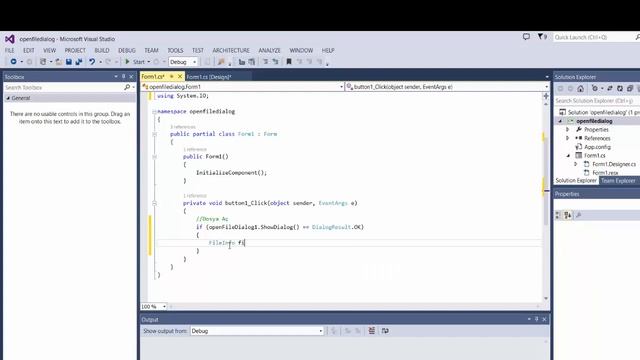The image size is (640, 360).
Task: Collapse the button1_Click method outlining region
Action: [x=154, y=203]
